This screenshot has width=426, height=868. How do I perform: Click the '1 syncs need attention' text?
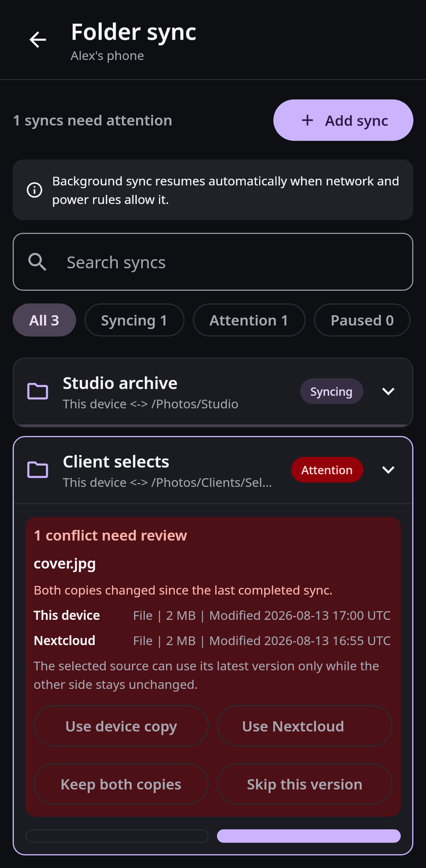(x=93, y=120)
